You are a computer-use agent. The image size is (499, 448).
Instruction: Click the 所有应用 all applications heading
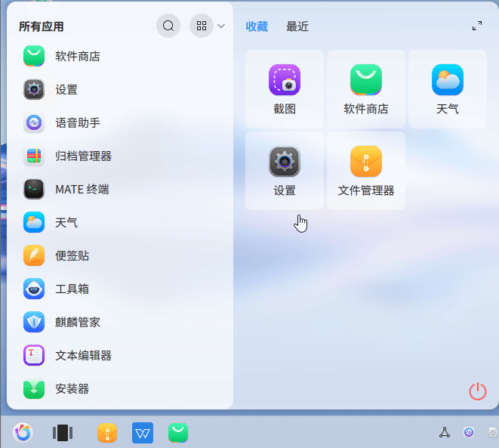pos(42,26)
